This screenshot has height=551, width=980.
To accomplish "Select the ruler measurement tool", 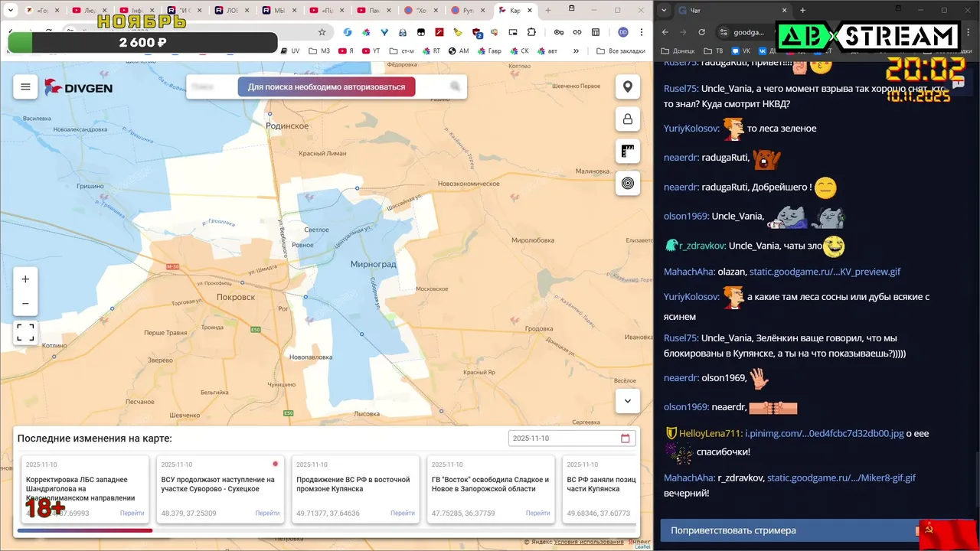I will (628, 152).
